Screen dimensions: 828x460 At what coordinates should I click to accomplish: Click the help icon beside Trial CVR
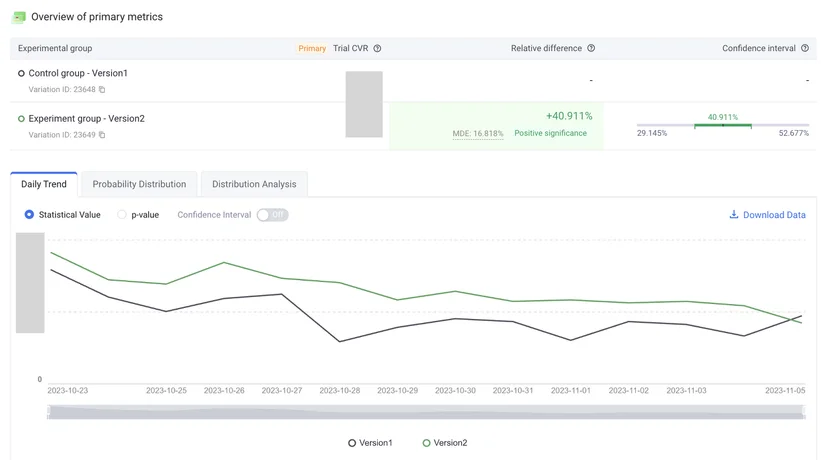click(x=377, y=48)
